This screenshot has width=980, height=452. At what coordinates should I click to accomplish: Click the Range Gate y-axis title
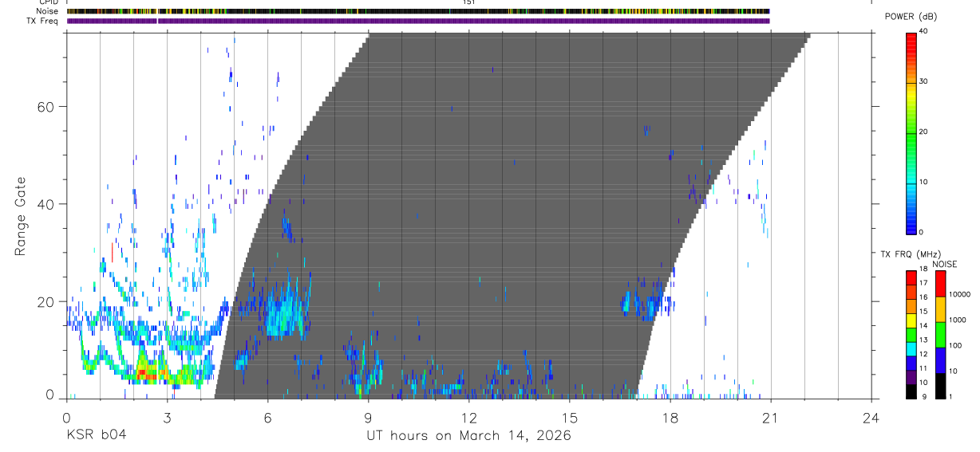(19, 216)
